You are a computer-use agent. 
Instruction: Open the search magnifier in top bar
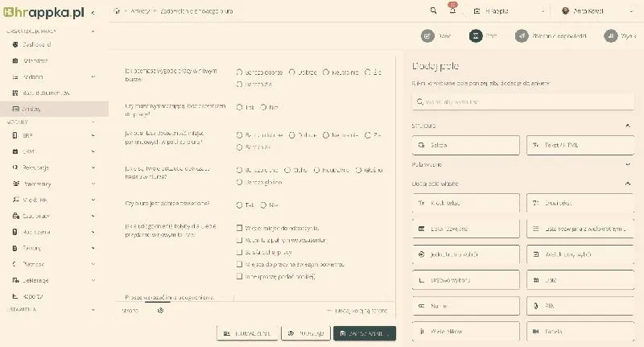coord(433,11)
